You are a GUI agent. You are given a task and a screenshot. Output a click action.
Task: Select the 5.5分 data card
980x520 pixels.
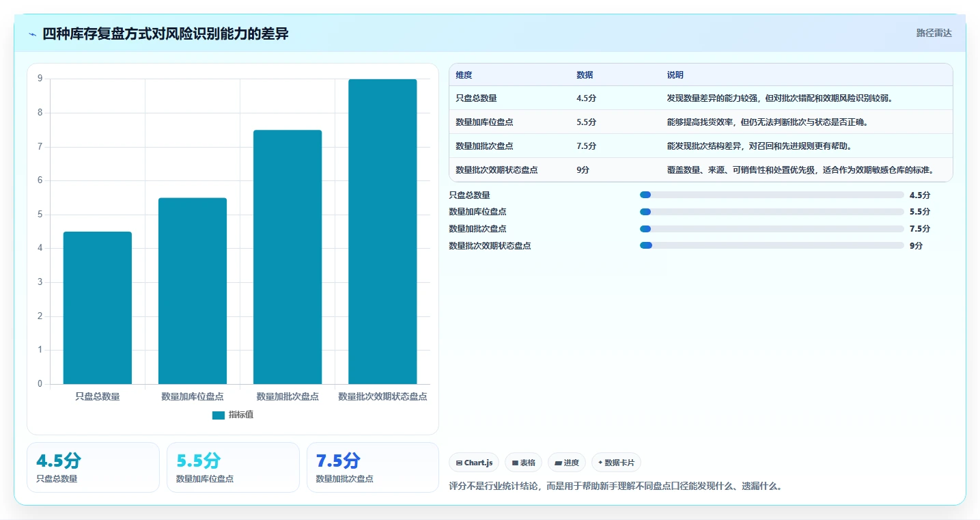pos(233,467)
